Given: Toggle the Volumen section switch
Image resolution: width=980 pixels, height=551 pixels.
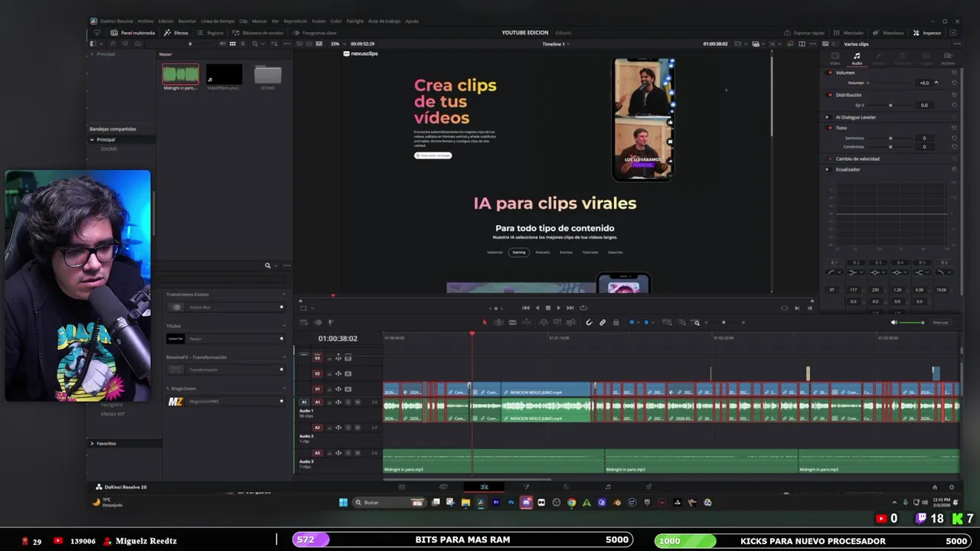Looking at the screenshot, I should (x=829, y=73).
